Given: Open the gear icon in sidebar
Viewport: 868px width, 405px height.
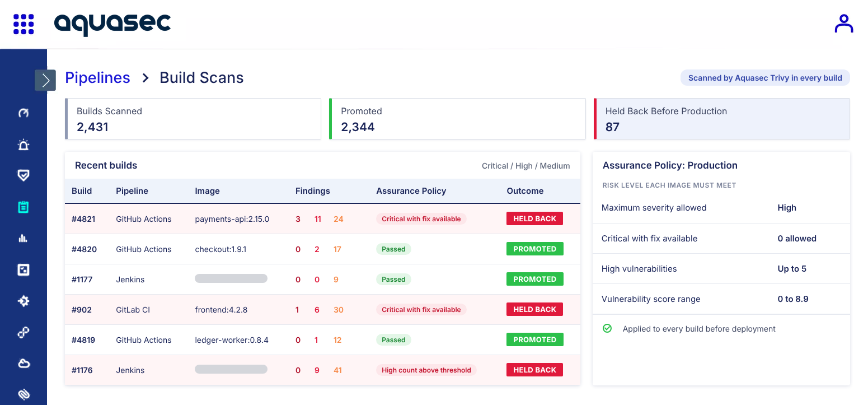Looking at the screenshot, I should tap(24, 301).
